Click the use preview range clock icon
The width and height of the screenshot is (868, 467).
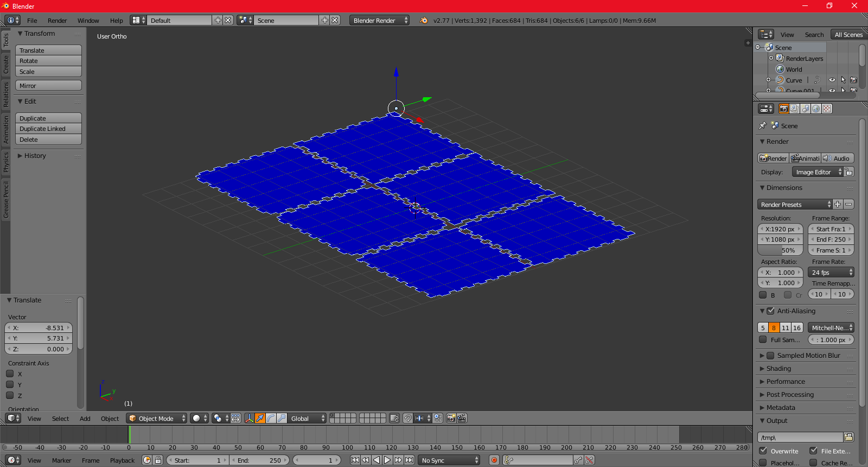pos(147,460)
